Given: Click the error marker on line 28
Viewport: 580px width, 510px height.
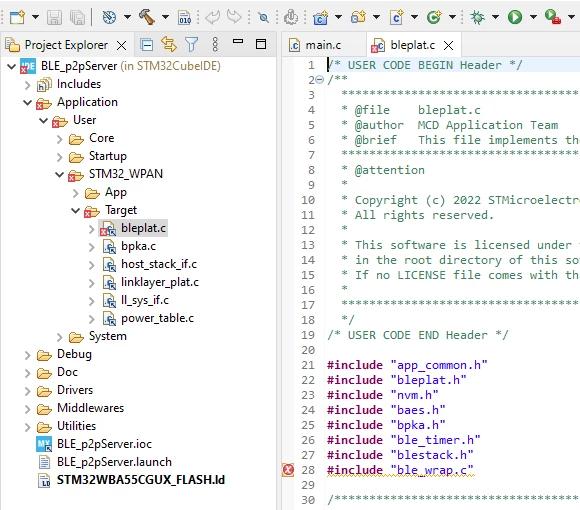Looking at the screenshot, I should click(x=288, y=470).
